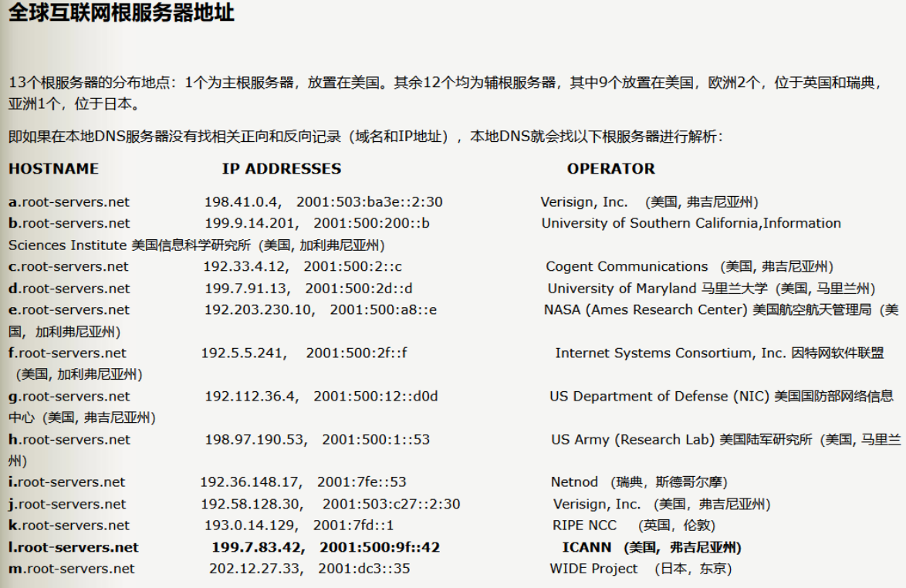Click IPv6 address 2001:500:a8::e
Screen dimensions: 906x588
pos(383,310)
